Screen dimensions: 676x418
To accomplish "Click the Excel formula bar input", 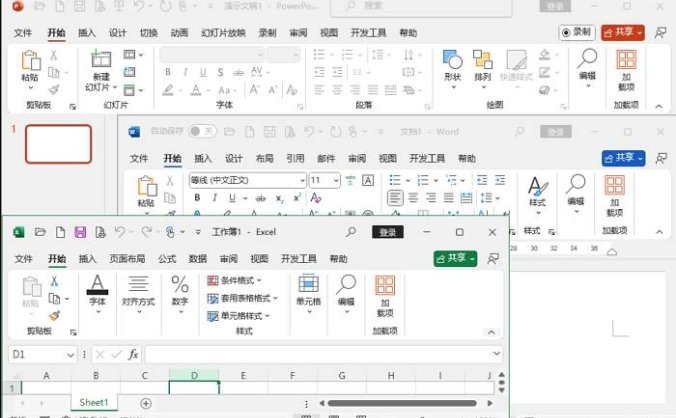I will pos(319,354).
